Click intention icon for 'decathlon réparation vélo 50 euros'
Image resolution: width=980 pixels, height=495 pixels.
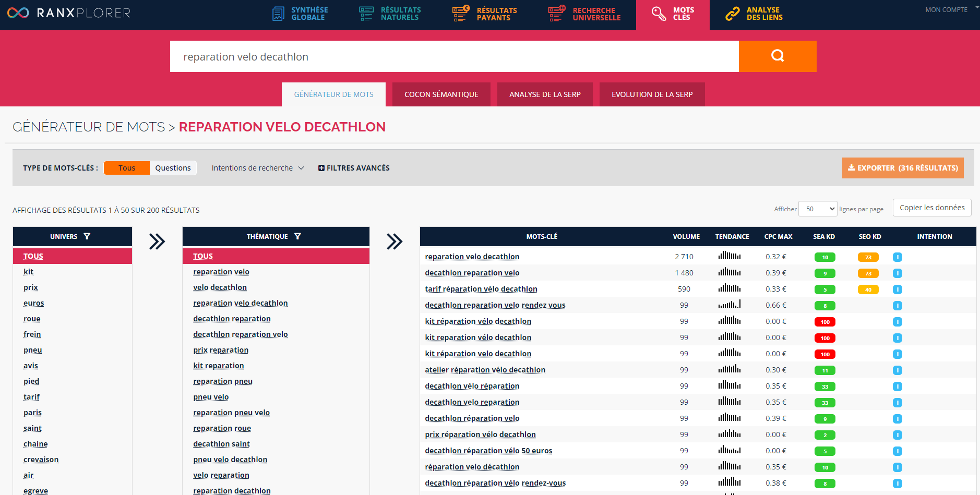pyautogui.click(x=898, y=451)
